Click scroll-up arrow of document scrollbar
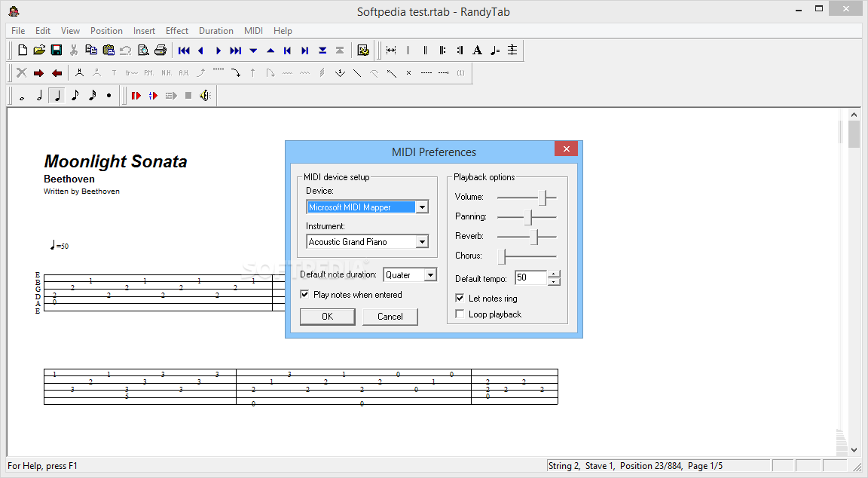The height and width of the screenshot is (478, 868). 854,115
